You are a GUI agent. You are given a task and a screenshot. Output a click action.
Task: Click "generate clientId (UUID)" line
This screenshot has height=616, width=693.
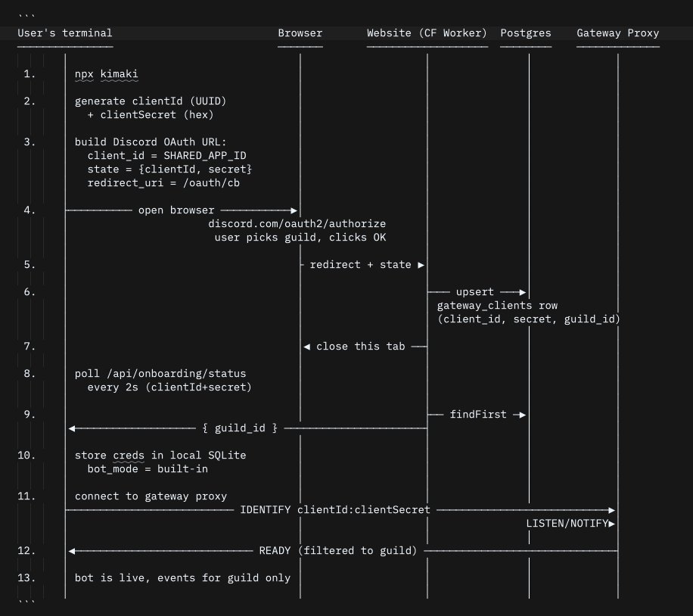[151, 101]
